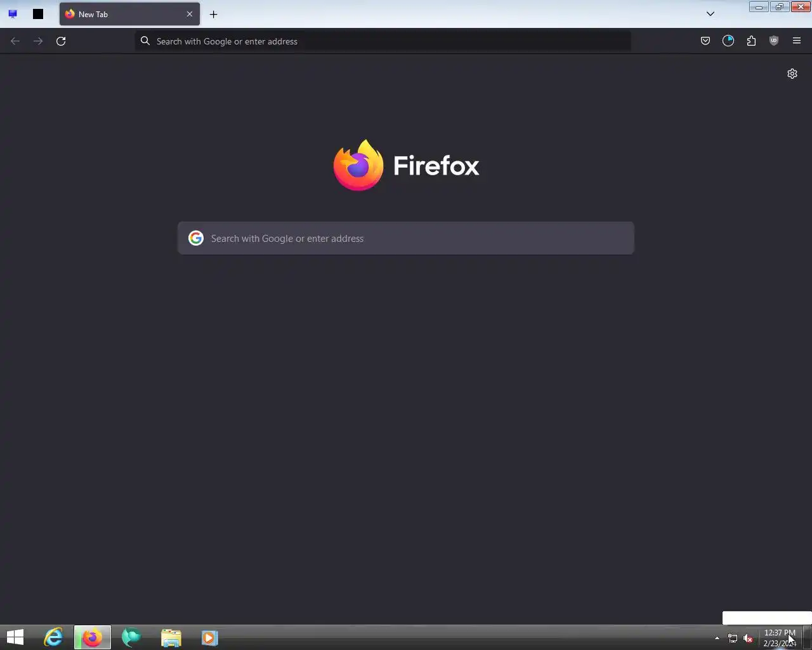Image resolution: width=812 pixels, height=650 pixels.
Task: Open the uBlock Origin shield icon
Action: coord(774,41)
